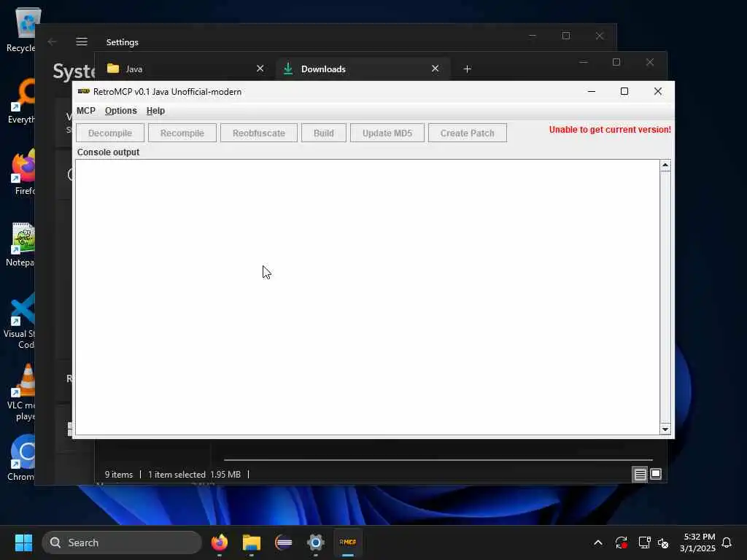Select the Recycle Bin desktop icon
This screenshot has height=560, width=747.
(21, 30)
